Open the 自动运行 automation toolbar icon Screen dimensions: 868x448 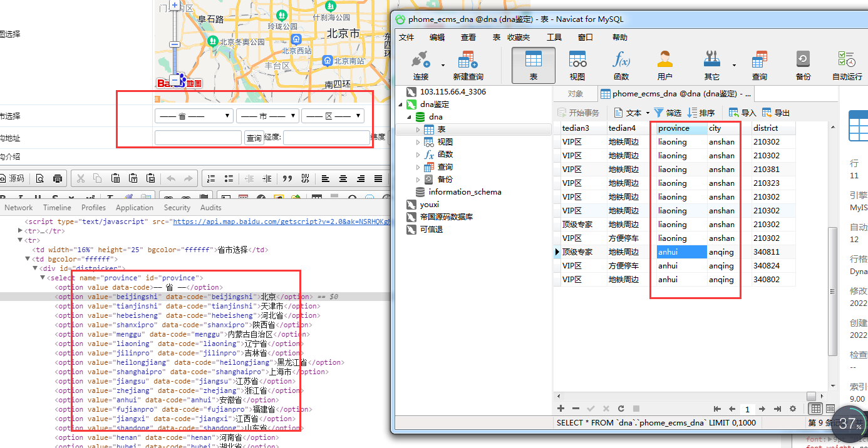click(847, 65)
